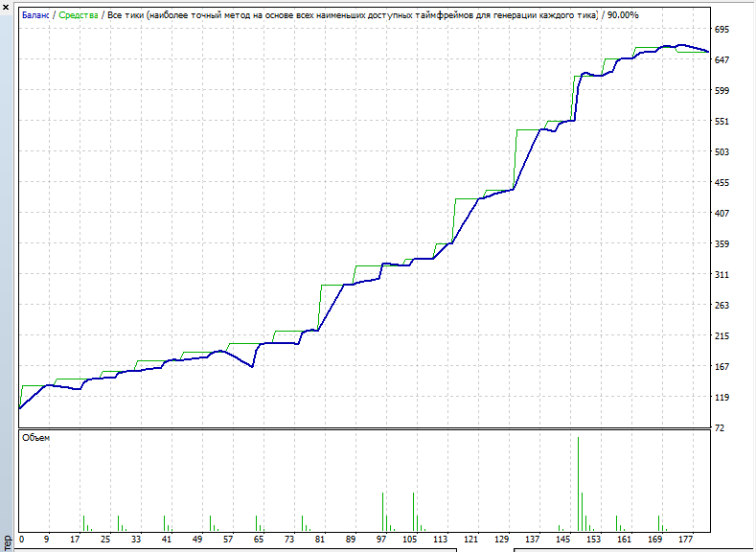Click the 311 value on the vertical axis
Viewport: 756px width, 552px height.
point(722,275)
